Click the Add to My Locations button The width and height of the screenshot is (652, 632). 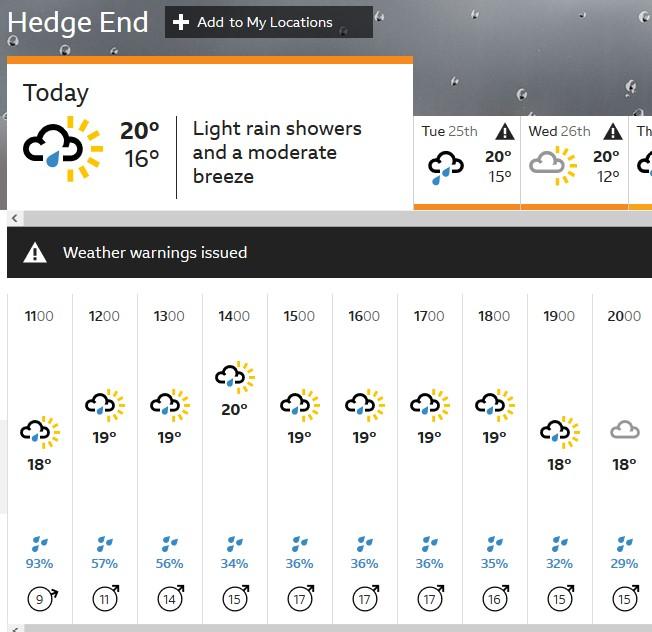269,22
